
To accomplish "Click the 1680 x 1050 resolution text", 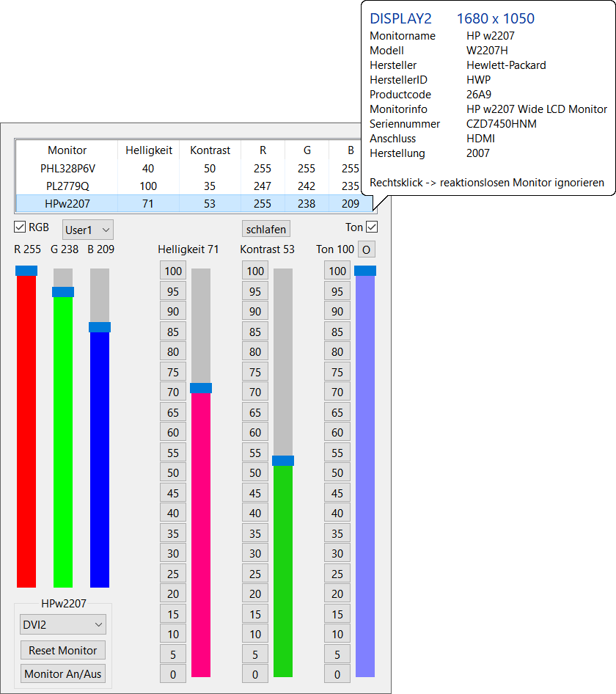I will point(496,18).
